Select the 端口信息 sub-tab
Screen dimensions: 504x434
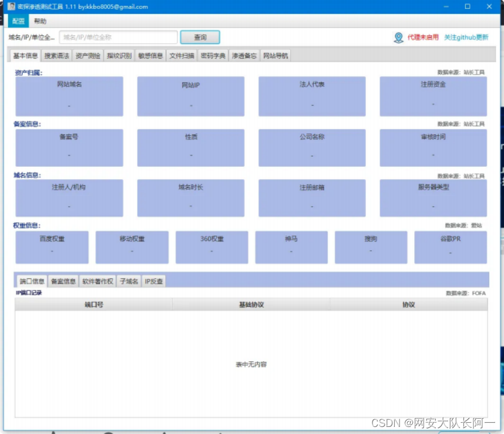32,281
